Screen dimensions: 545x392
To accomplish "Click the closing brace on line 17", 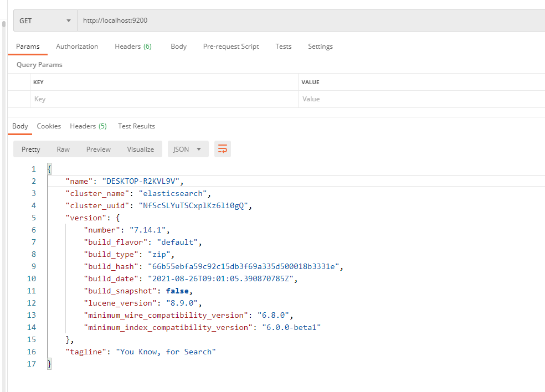I will coord(49,364).
